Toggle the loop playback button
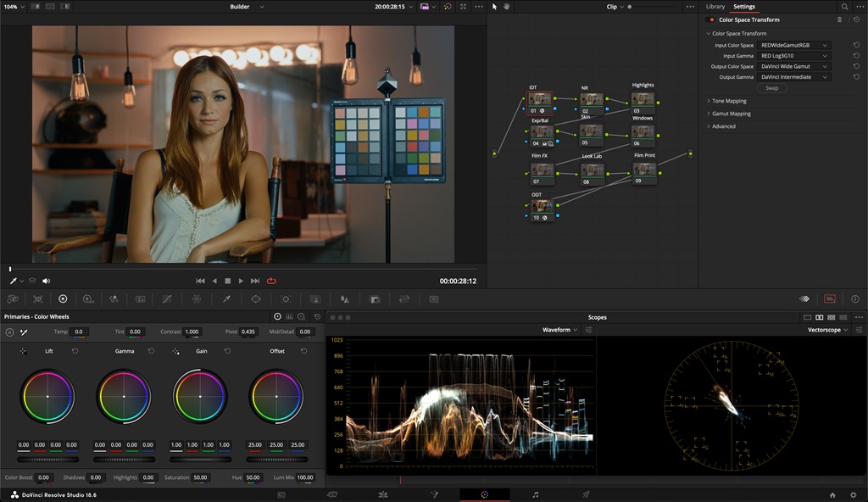The image size is (868, 502). [271, 281]
